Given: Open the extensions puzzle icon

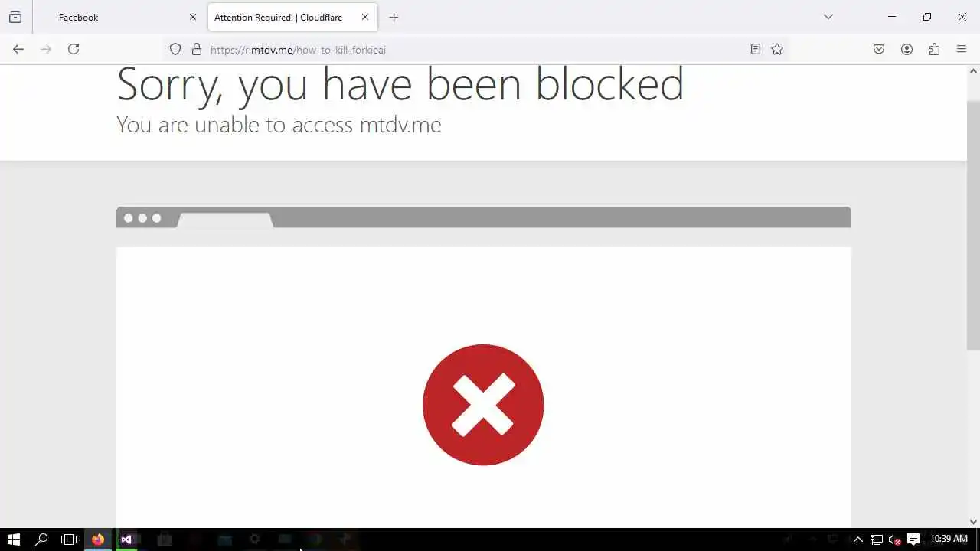Looking at the screenshot, I should coord(934,49).
